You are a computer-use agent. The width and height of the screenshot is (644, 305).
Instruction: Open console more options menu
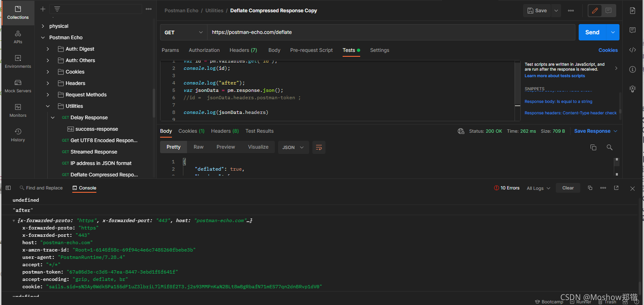[x=603, y=188]
